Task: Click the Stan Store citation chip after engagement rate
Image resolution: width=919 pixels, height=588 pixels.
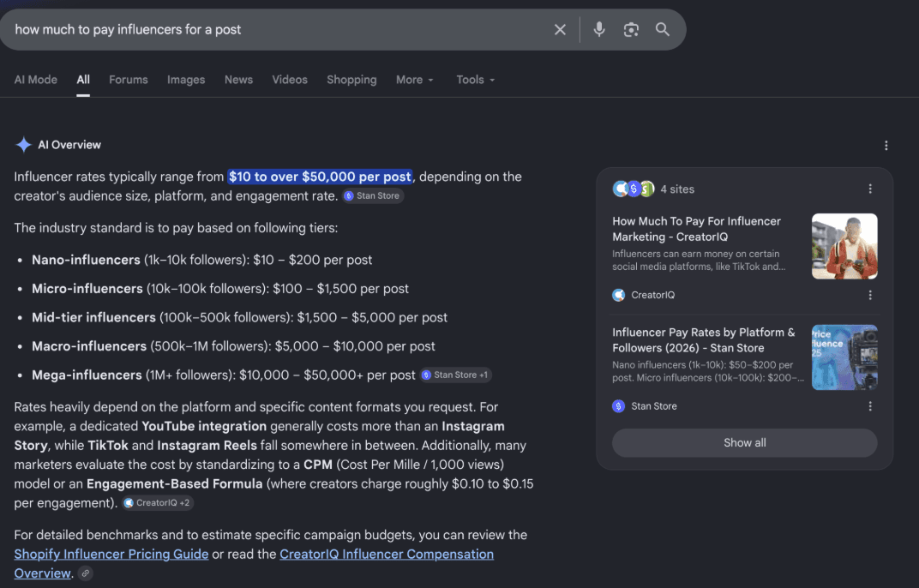Action: 373,195
